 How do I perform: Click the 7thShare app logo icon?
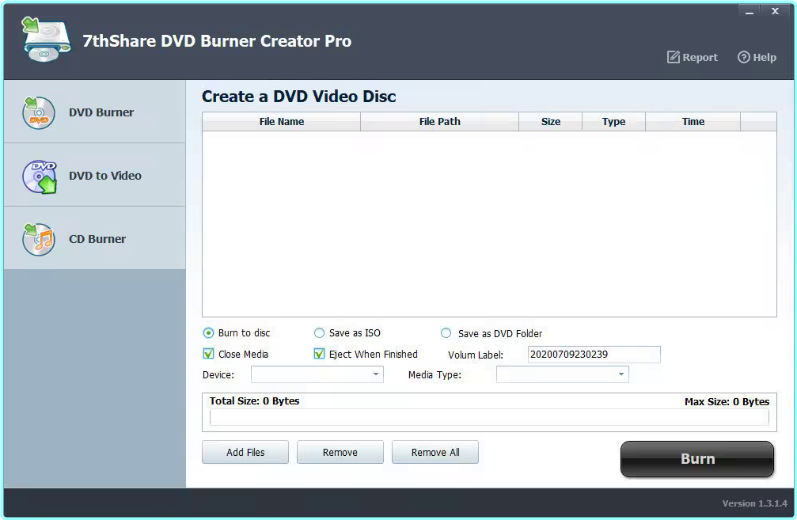pos(45,40)
